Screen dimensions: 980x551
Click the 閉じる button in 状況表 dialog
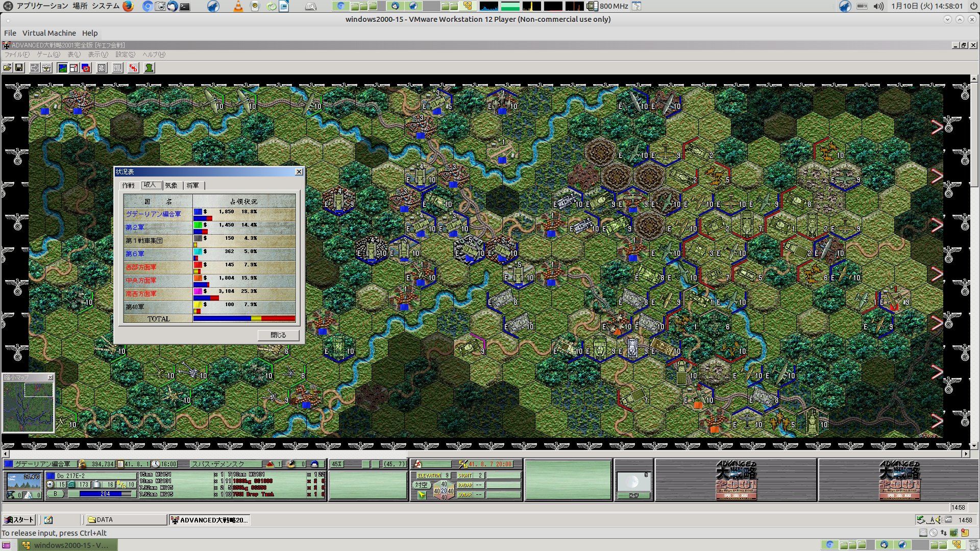pyautogui.click(x=278, y=335)
